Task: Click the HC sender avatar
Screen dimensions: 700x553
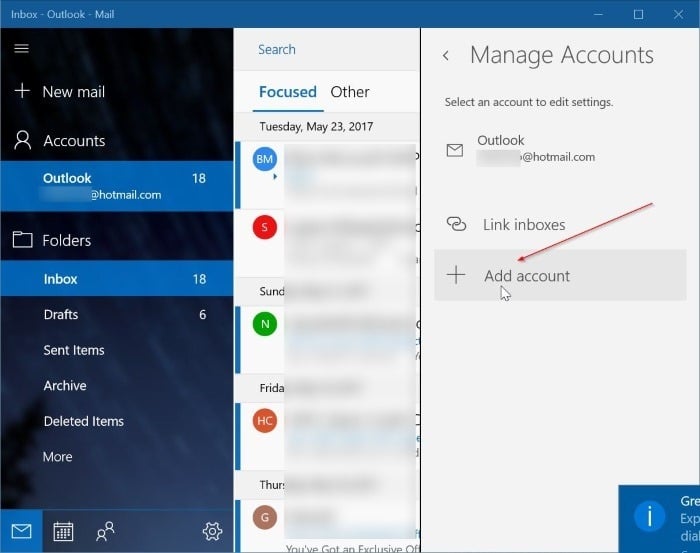Action: 265,421
